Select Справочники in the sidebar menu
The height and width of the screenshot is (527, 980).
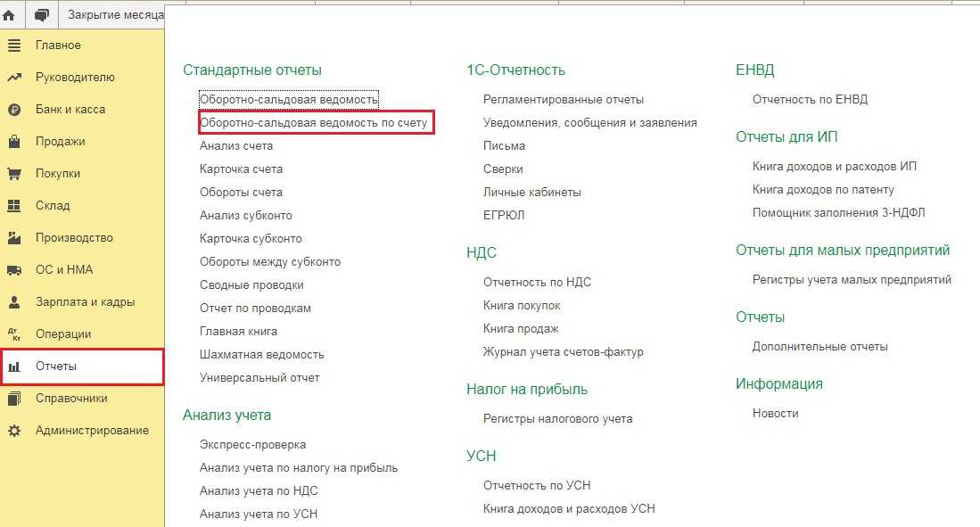71,399
